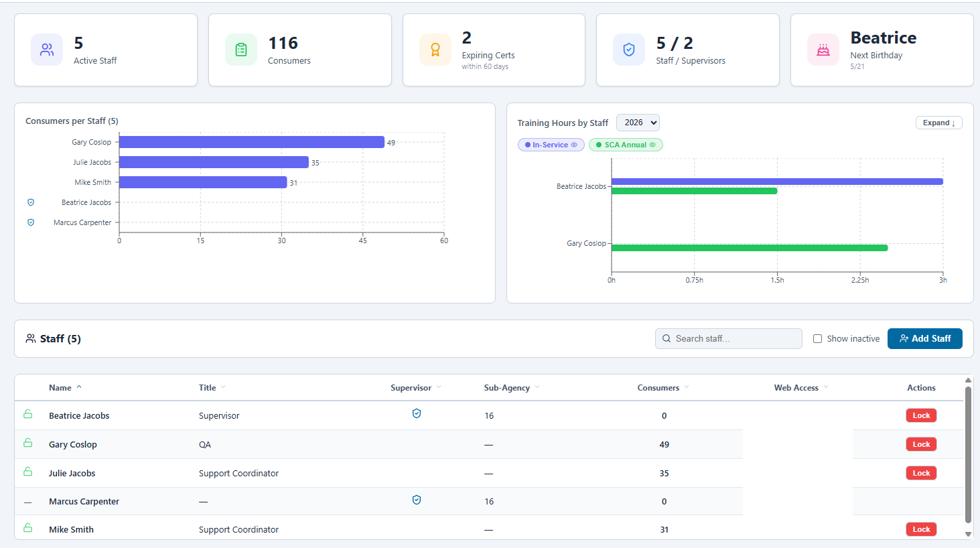Toggle the SCA Annual legend visibility
The image size is (980, 548).
click(626, 145)
